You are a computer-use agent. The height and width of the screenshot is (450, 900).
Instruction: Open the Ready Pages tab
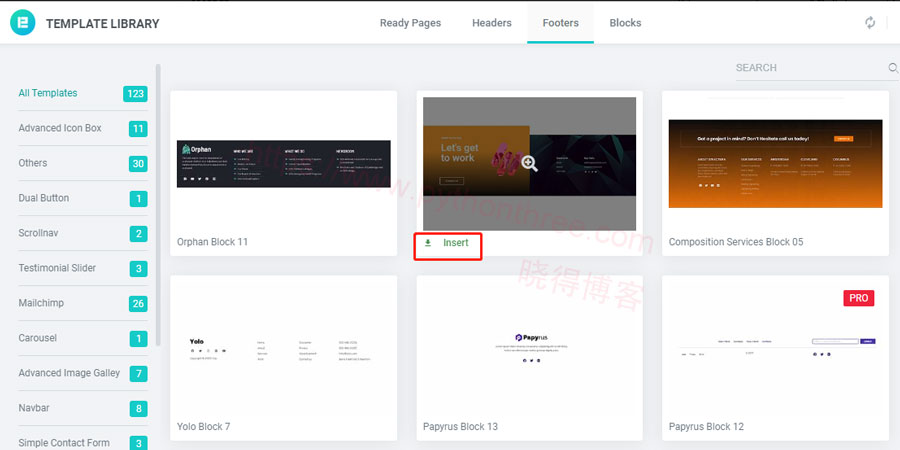pos(410,23)
